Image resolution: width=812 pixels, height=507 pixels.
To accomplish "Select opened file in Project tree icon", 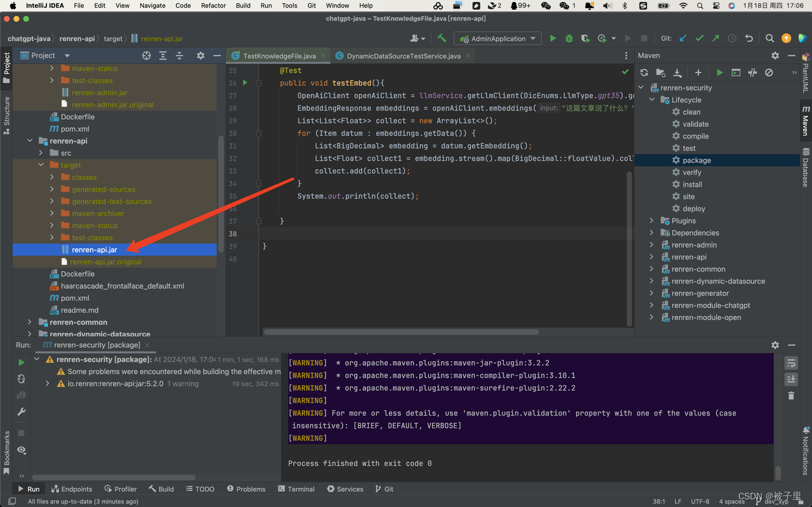I will [x=147, y=55].
